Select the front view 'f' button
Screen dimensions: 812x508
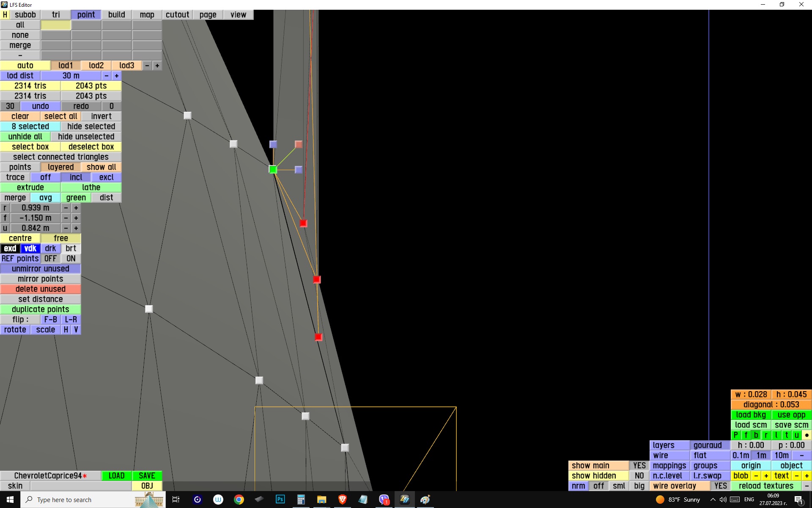(746, 435)
